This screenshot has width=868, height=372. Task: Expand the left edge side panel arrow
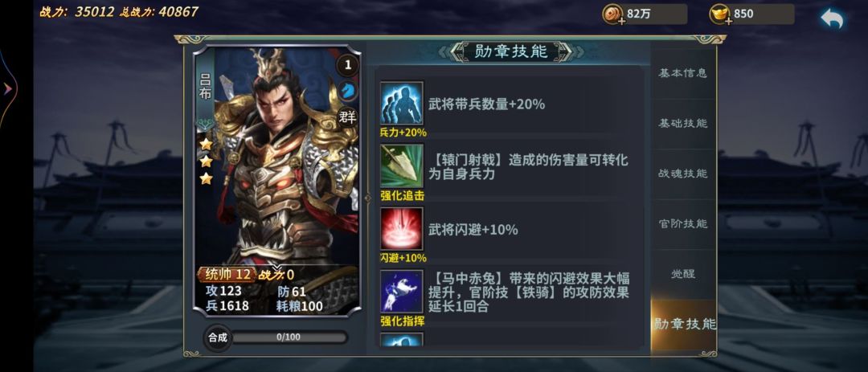pos(8,88)
